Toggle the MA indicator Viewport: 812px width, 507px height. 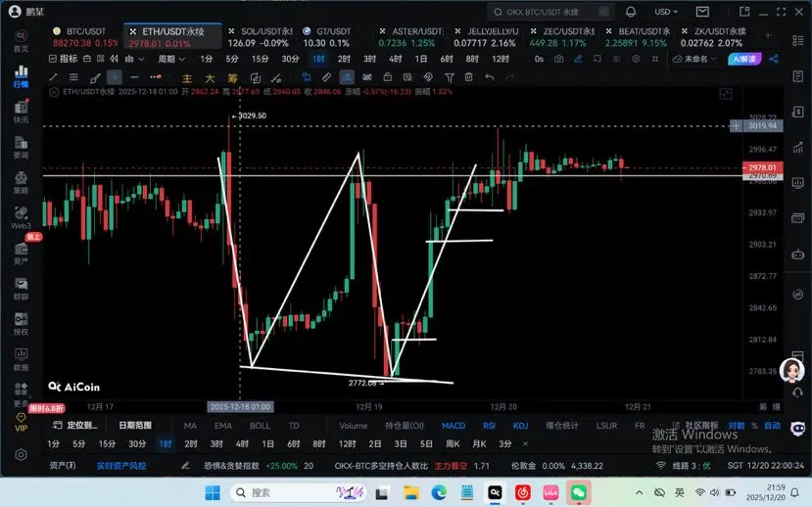click(190, 426)
